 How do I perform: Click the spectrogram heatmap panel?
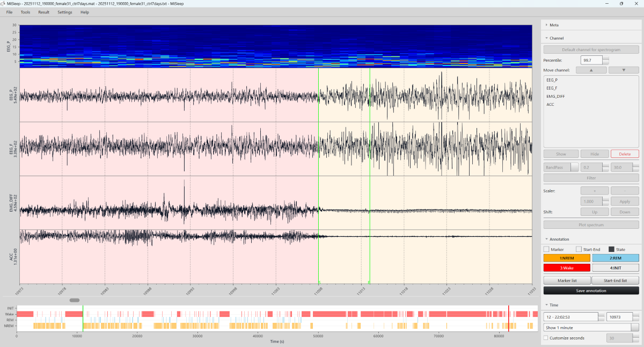point(276,46)
